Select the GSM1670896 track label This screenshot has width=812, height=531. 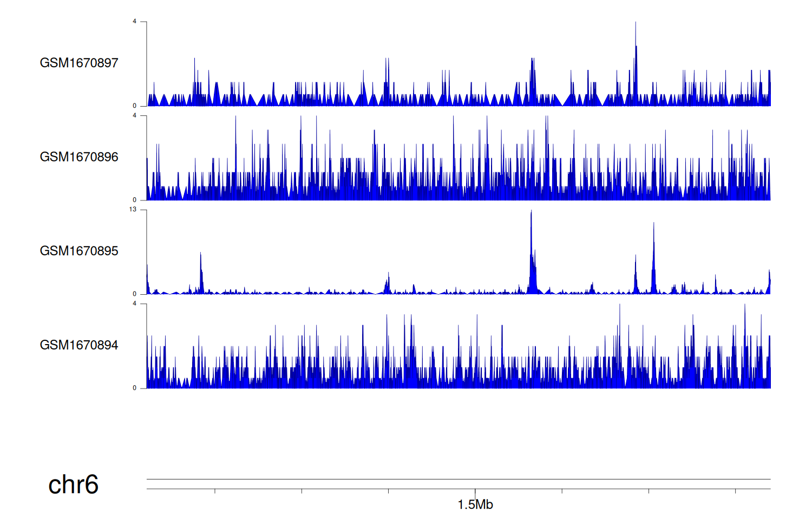click(x=79, y=157)
